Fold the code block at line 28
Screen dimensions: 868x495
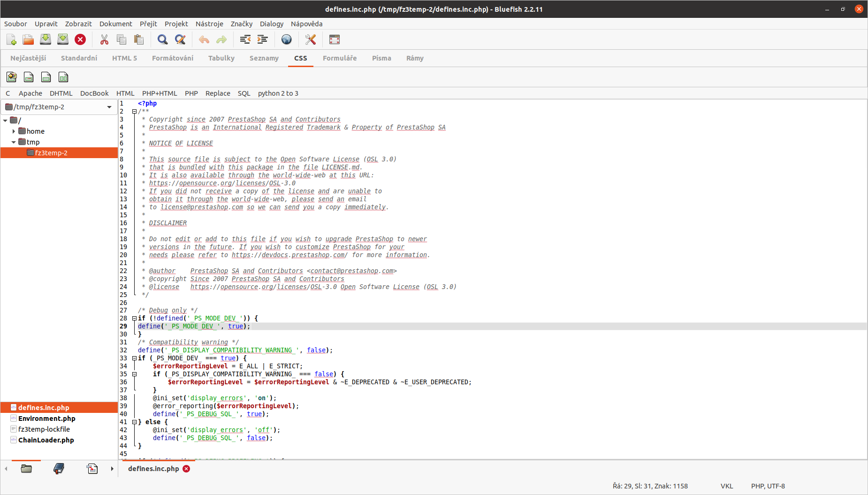134,319
